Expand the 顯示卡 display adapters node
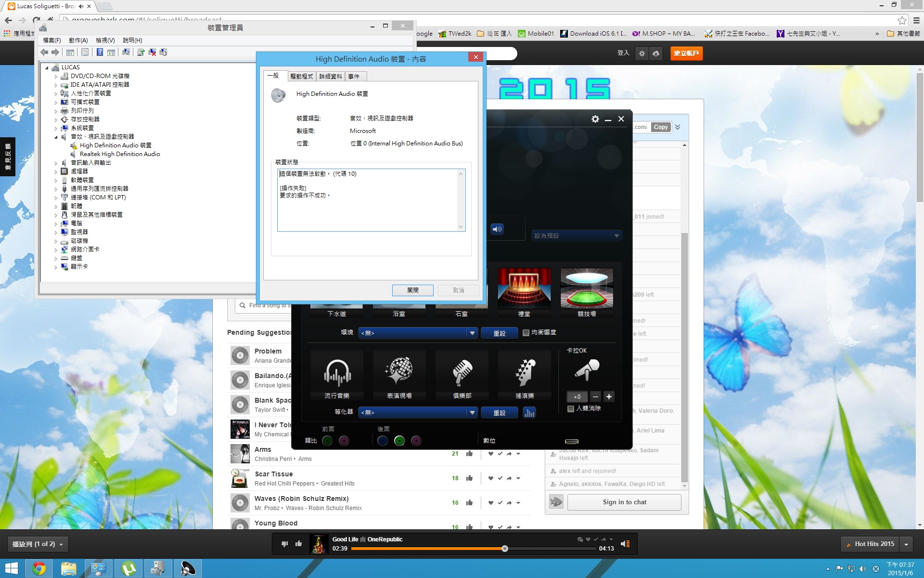924x578 pixels. [56, 267]
